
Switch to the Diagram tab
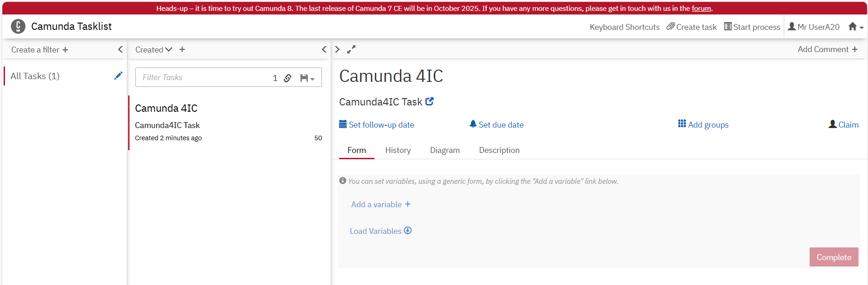pos(445,150)
